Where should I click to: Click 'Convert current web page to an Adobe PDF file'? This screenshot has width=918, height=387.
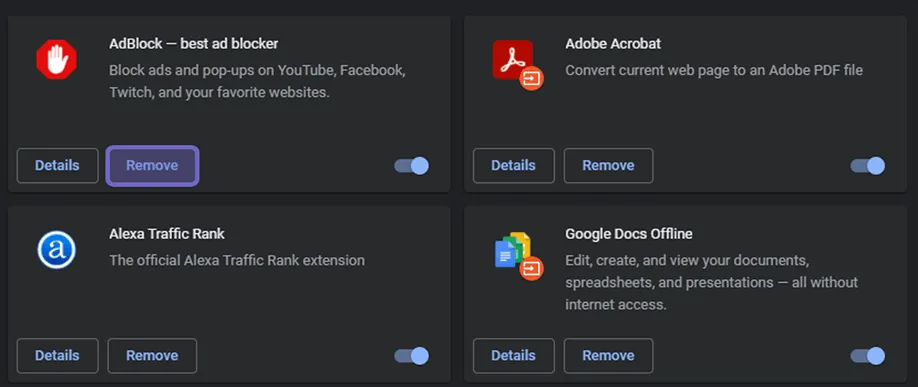point(714,71)
